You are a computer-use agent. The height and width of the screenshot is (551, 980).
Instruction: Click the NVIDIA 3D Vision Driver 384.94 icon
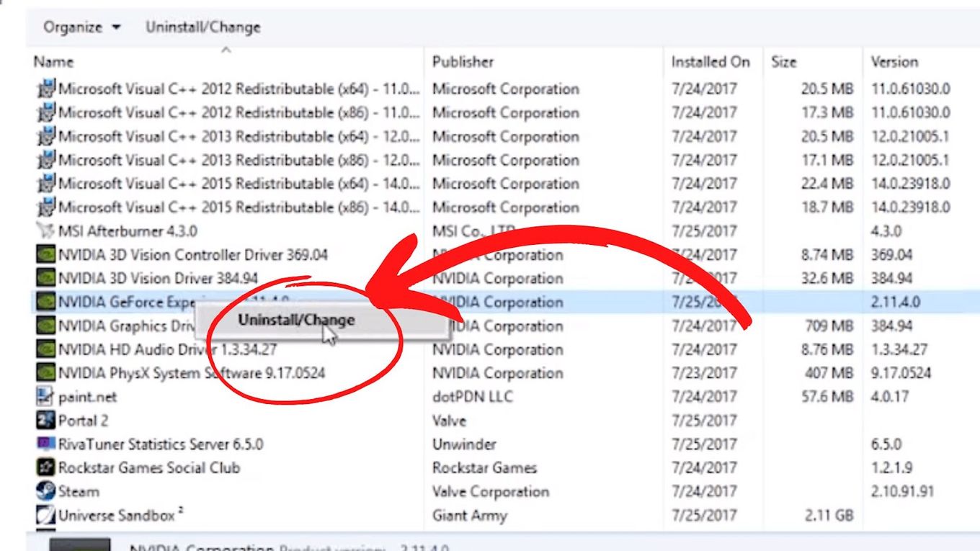[x=46, y=279]
